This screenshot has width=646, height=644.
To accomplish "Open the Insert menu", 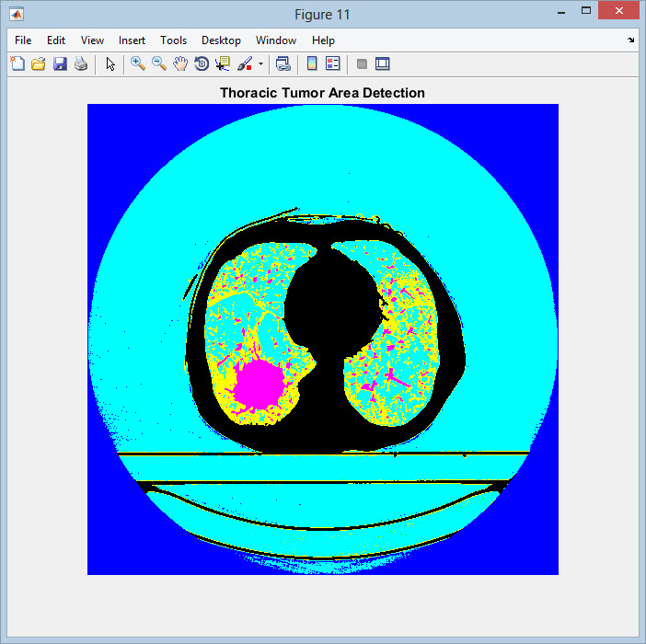I will (x=132, y=40).
